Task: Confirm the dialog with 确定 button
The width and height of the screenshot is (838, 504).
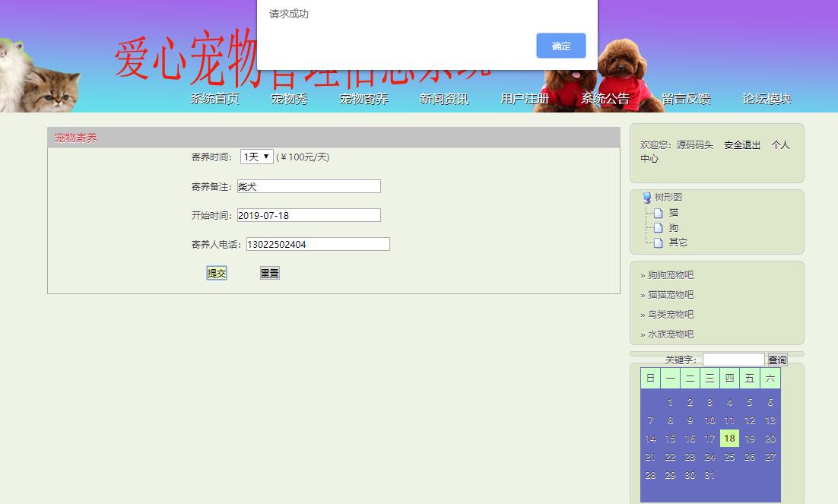Action: pos(560,46)
